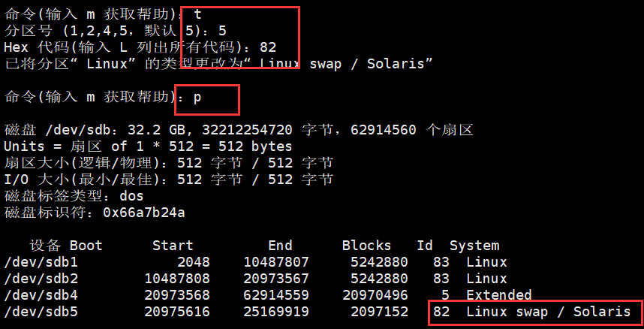Click the typed 't' command on the first line

[197, 14]
